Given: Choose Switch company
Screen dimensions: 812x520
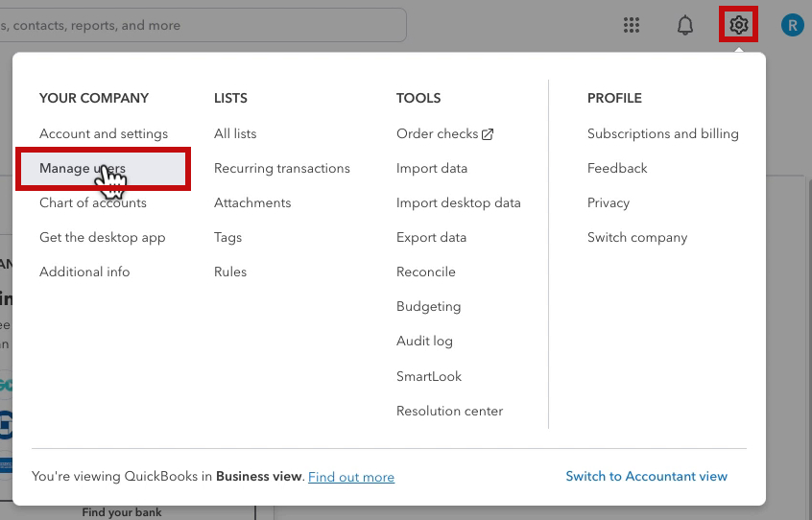Looking at the screenshot, I should click(637, 238).
